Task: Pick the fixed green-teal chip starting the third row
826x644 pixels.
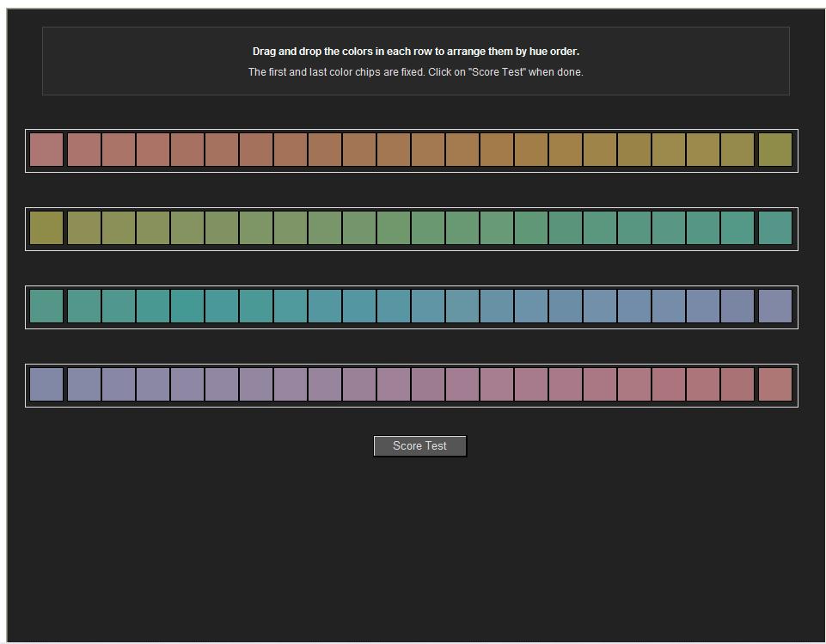Action: coord(46,306)
